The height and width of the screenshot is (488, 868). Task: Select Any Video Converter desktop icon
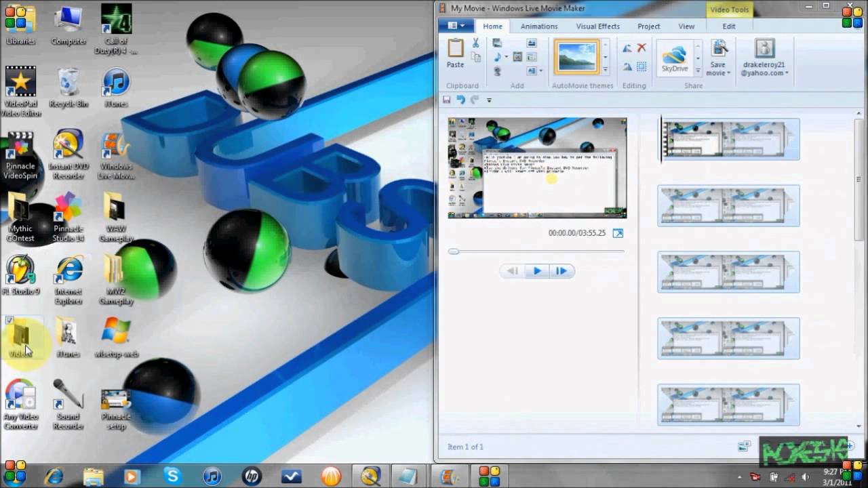pos(20,405)
